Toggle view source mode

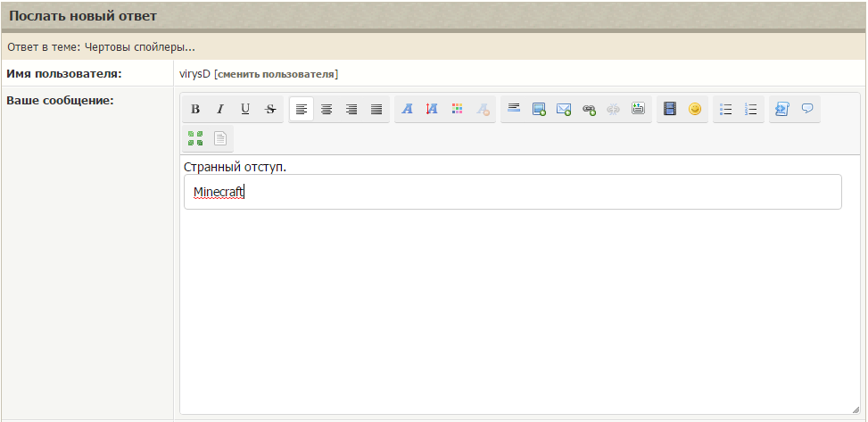(x=220, y=138)
